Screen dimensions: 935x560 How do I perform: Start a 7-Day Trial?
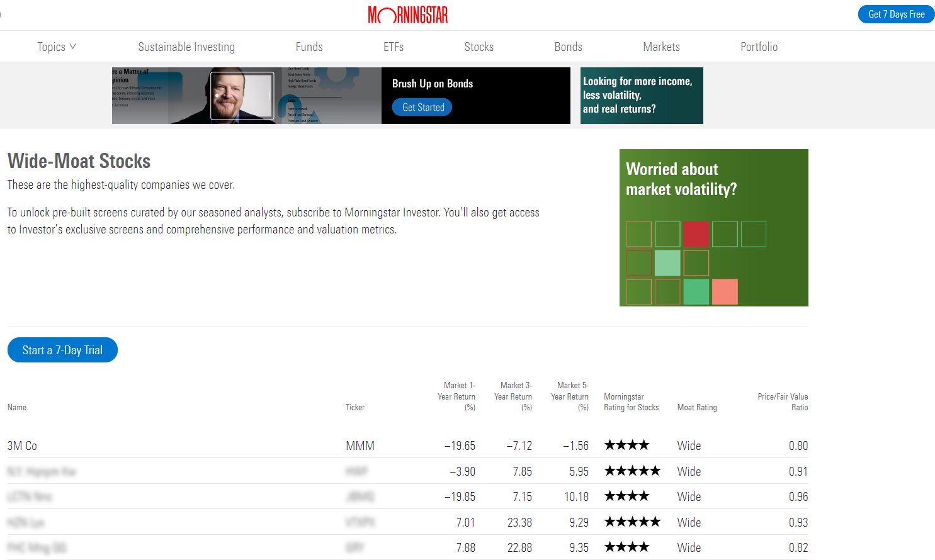[62, 350]
